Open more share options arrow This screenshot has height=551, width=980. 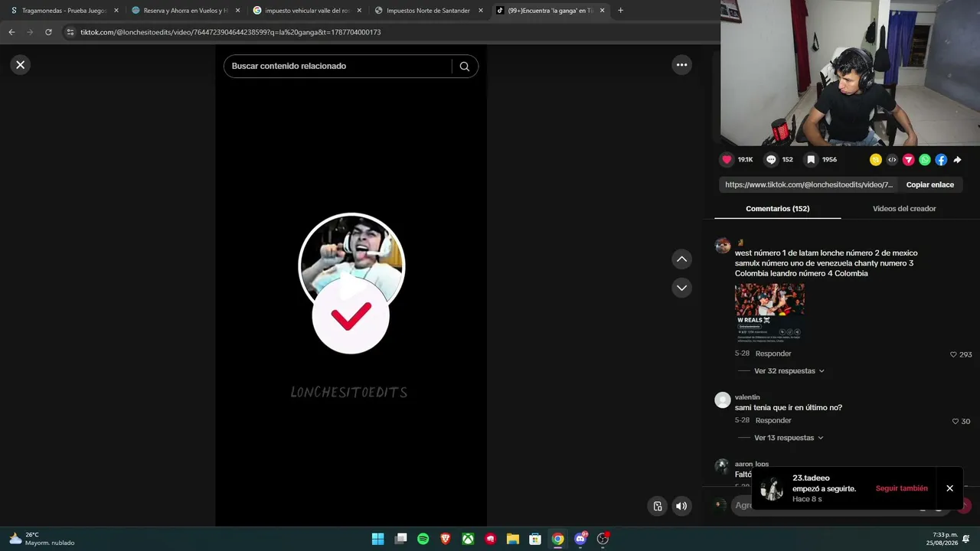pos(957,160)
